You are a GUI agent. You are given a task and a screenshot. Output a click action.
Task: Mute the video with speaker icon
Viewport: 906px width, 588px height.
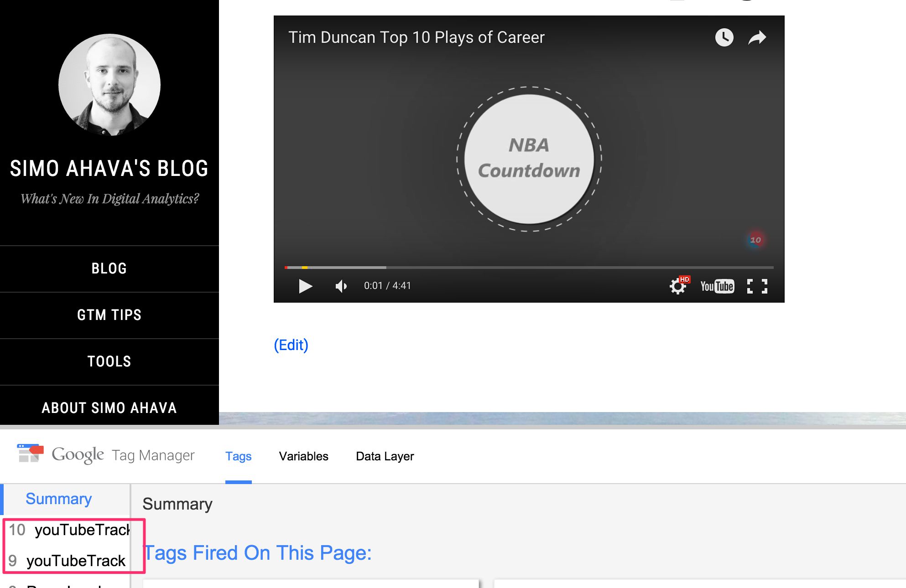(x=341, y=286)
